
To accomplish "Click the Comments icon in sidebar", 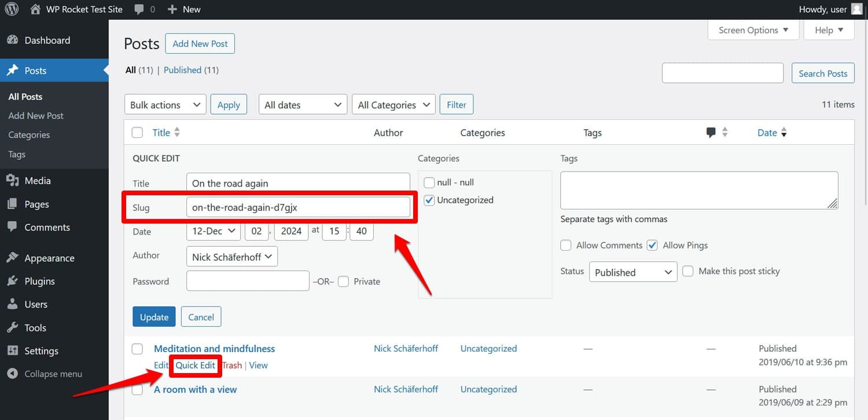I will click(x=13, y=227).
